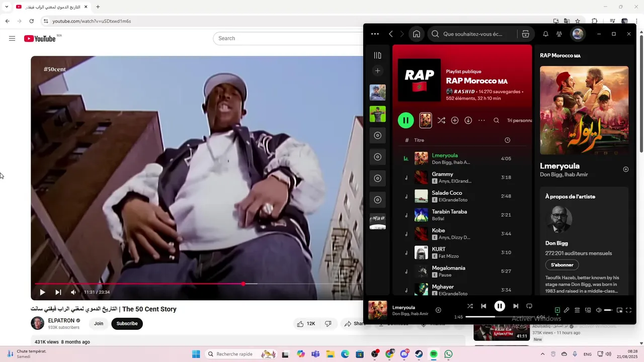Join the ELPATRON channel
This screenshot has width=644, height=362.
click(99, 323)
